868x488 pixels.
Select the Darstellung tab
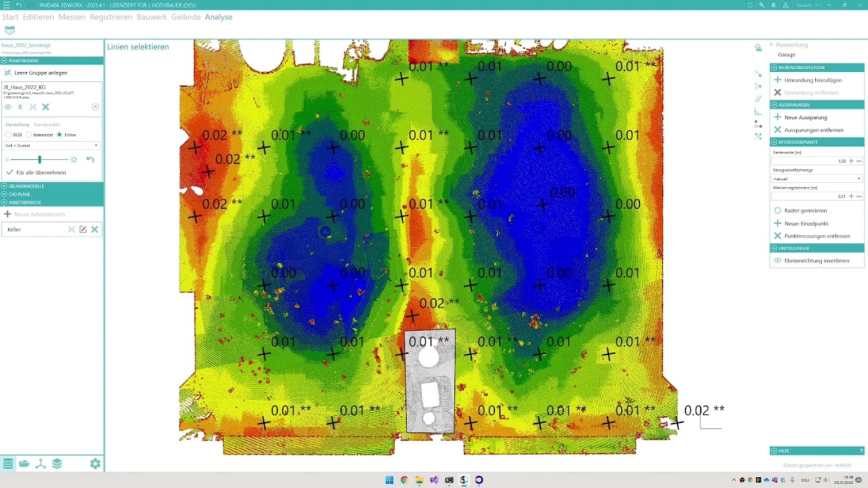[x=18, y=125]
